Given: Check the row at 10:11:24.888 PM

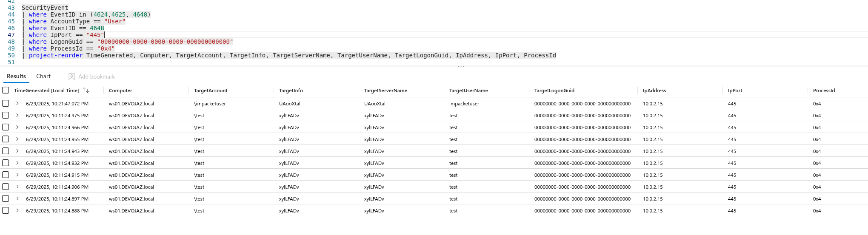Looking at the screenshot, I should coord(6,210).
